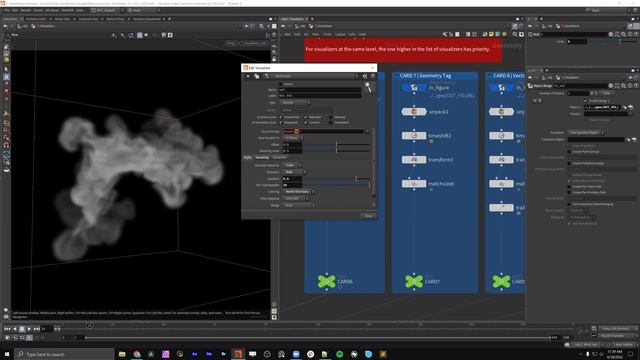Image resolution: width=640 pixels, height=360 pixels.
Task: Click the Clear button in Object Merge
Action: 607,93
